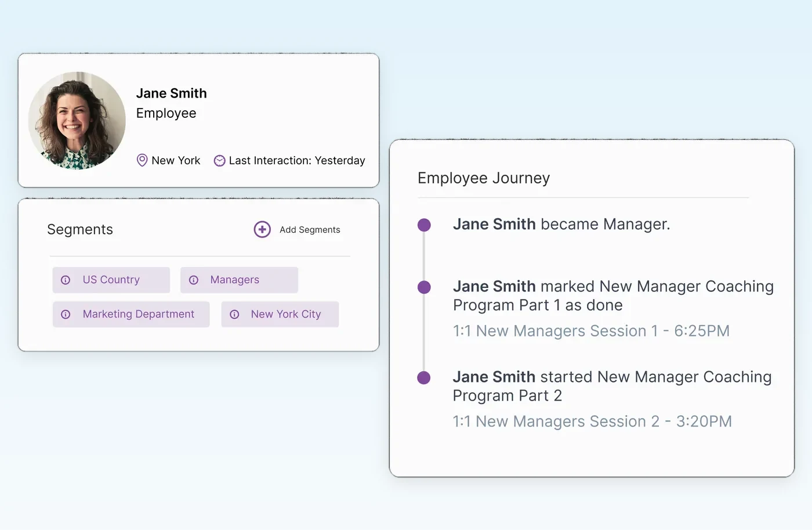Click the New York location text
This screenshot has height=530, width=812.
click(x=176, y=160)
